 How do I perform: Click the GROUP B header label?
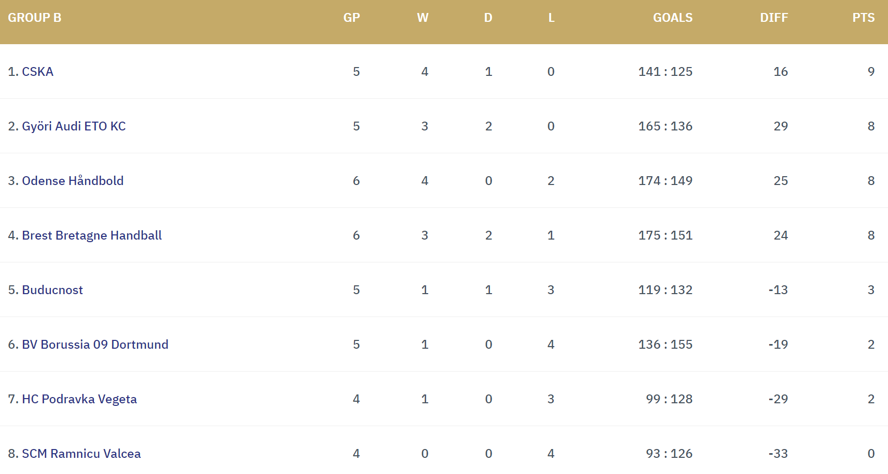(35, 18)
